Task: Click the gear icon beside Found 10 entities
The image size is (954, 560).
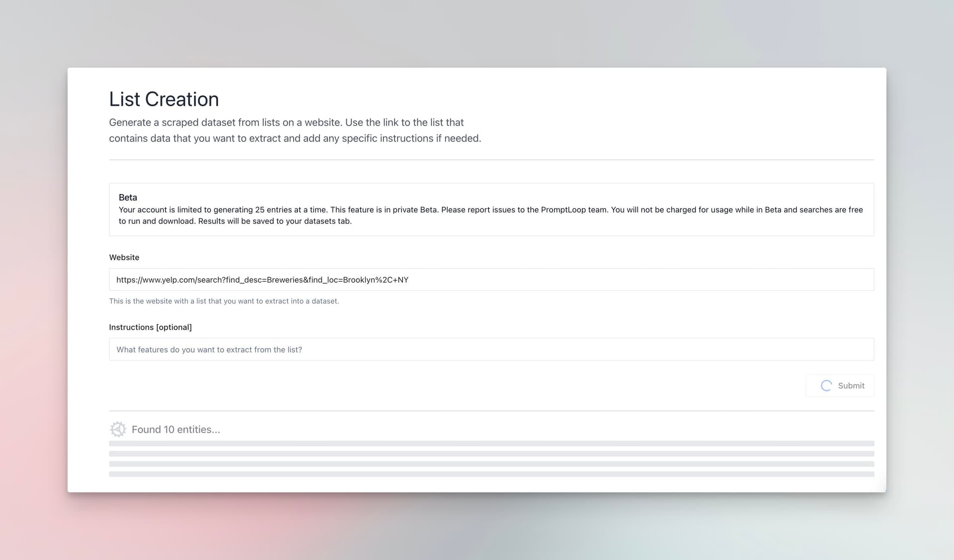Action: (x=118, y=429)
